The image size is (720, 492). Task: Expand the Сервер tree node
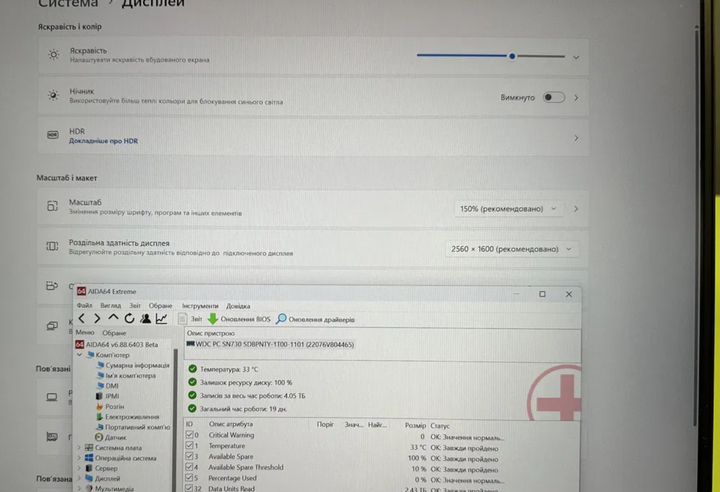click(x=79, y=468)
